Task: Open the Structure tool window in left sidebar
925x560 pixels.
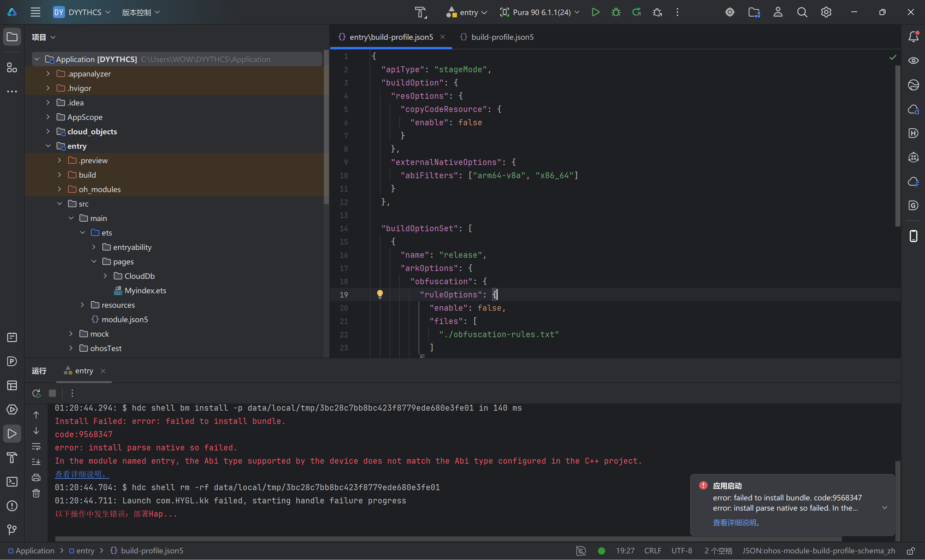Action: click(12, 67)
